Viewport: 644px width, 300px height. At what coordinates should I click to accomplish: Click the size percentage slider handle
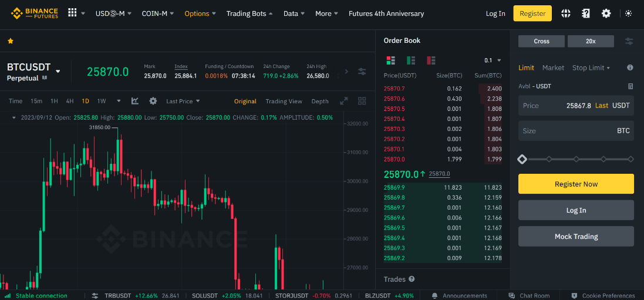(522, 159)
